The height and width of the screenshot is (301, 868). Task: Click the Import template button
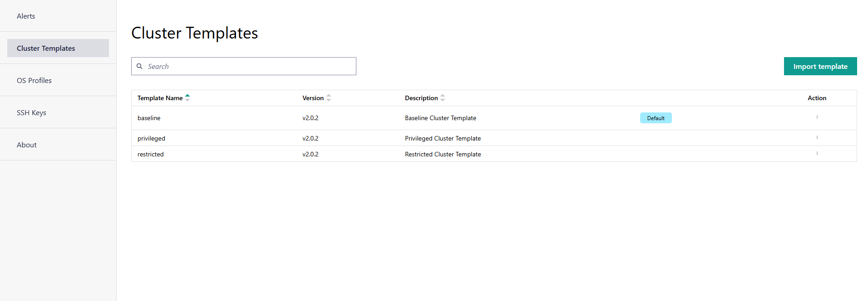820,66
